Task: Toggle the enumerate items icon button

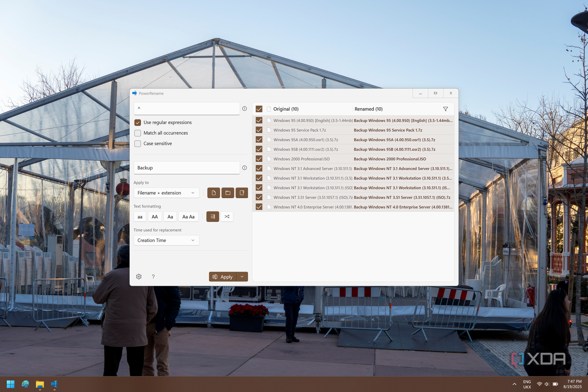Action: [x=213, y=217]
